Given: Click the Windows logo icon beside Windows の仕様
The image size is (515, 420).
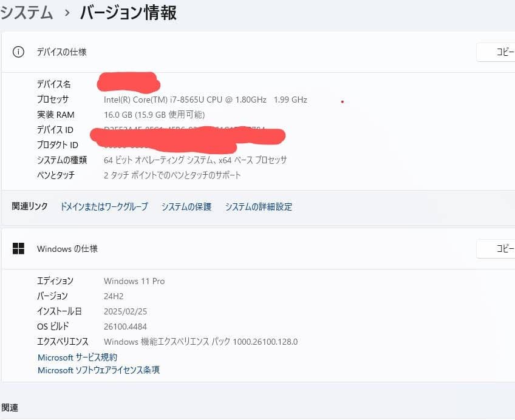Looking at the screenshot, I should coord(18,248).
